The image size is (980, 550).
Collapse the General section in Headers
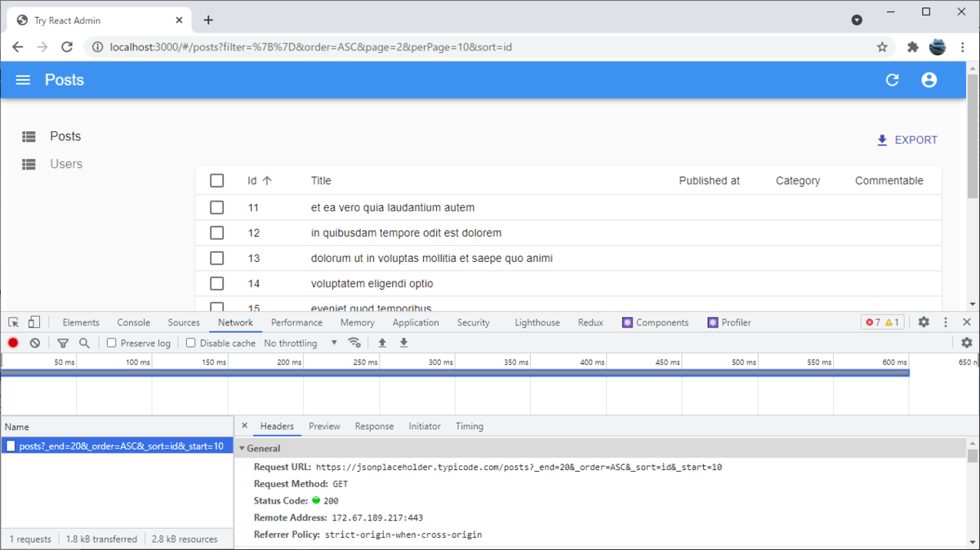pos(242,448)
